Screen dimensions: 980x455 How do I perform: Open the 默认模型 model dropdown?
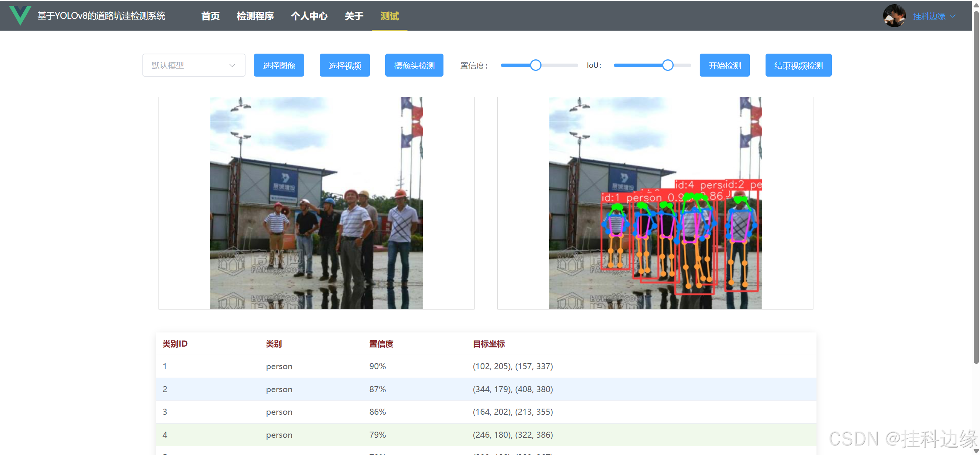[194, 65]
